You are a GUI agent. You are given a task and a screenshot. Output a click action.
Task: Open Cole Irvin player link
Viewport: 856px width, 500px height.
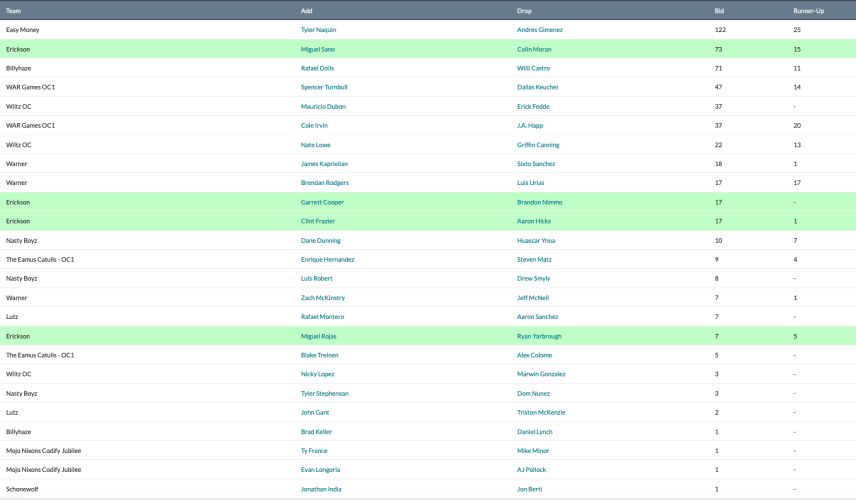coord(314,126)
